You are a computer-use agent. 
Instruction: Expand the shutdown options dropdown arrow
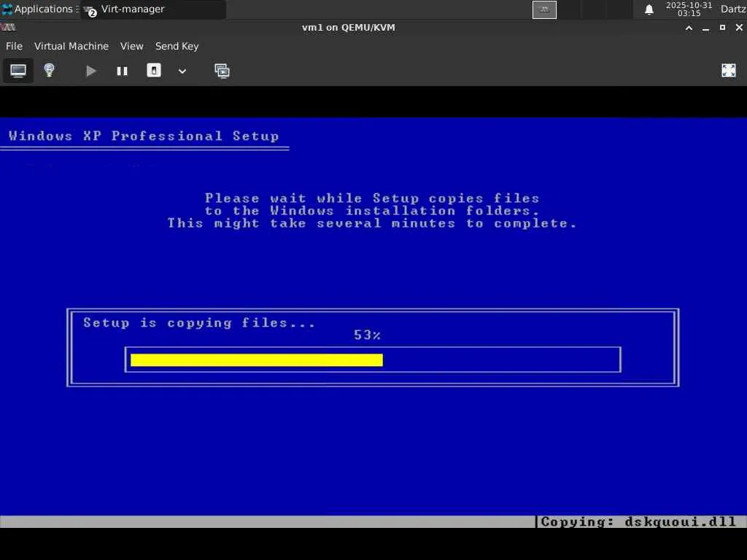182,71
